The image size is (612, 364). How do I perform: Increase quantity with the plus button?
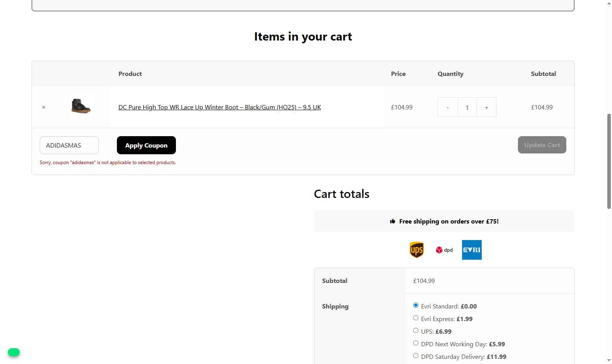486,107
